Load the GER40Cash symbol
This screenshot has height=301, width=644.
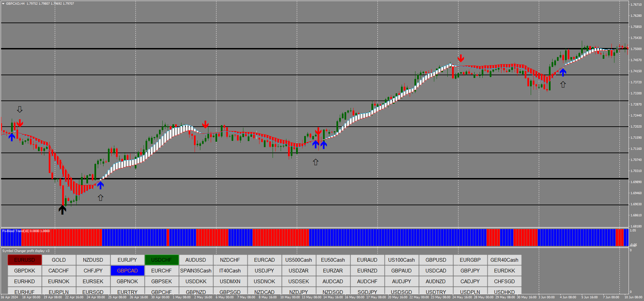click(x=505, y=260)
